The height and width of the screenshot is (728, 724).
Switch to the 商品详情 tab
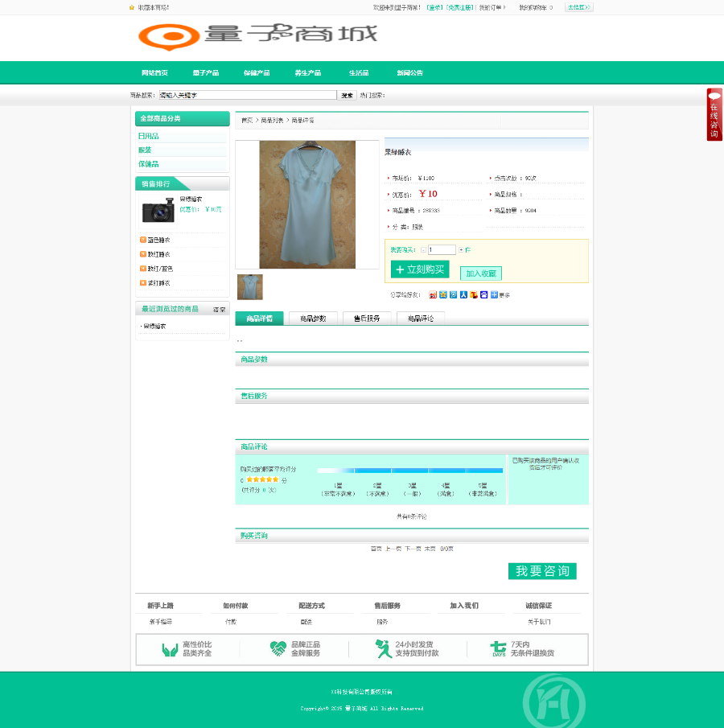(x=259, y=319)
